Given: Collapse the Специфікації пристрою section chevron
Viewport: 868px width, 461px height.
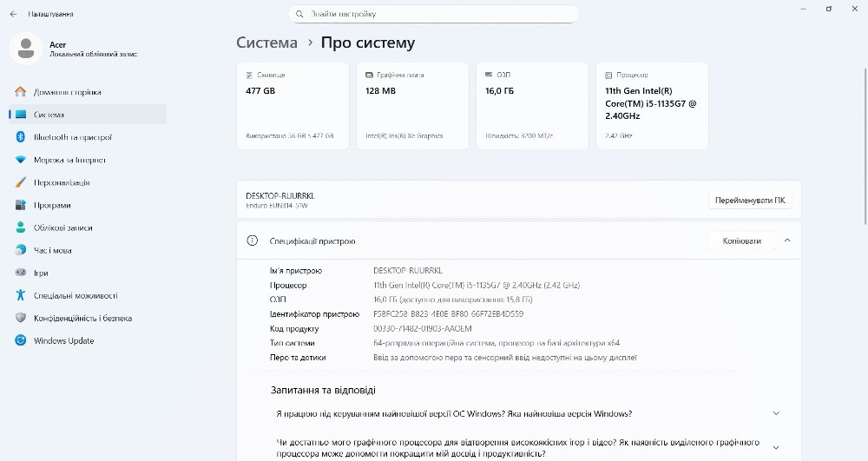Looking at the screenshot, I should 787,240.
